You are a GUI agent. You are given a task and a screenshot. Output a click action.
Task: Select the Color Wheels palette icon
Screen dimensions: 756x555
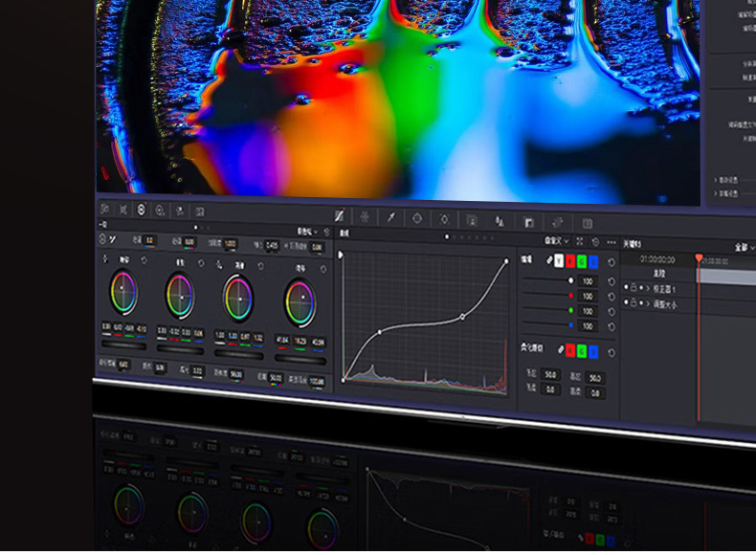tap(141, 210)
